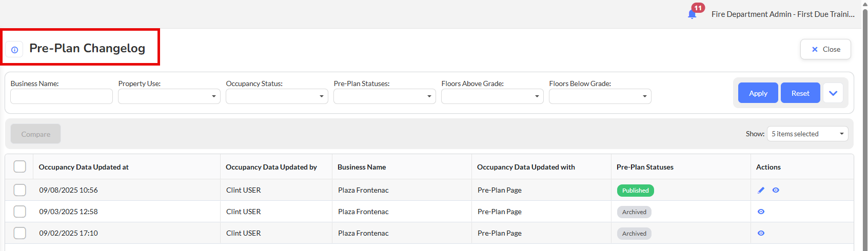
Task: Close the Pre-Plan Changelog panel
Action: tap(825, 49)
